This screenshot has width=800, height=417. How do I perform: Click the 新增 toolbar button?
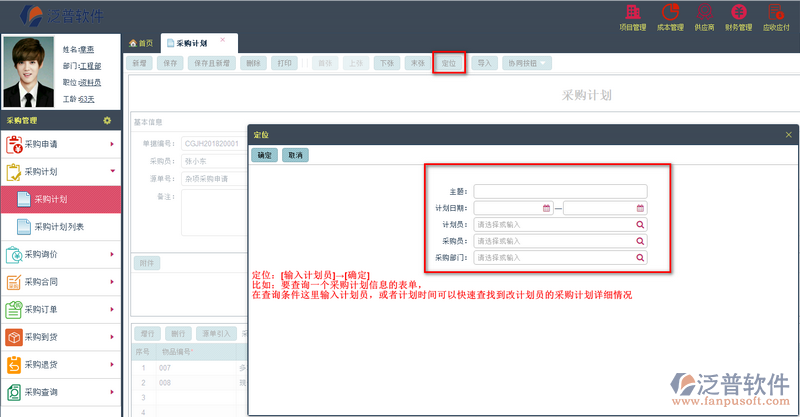tap(139, 63)
